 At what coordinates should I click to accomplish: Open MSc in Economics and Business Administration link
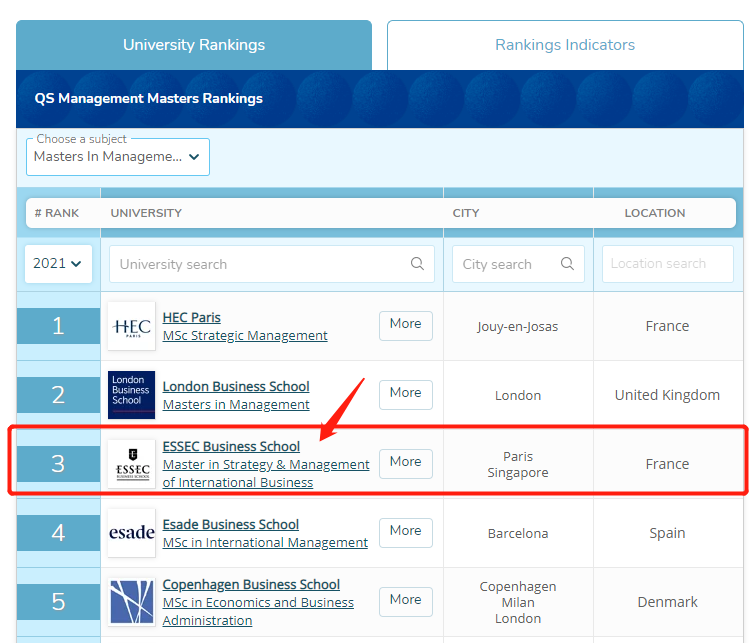pyautogui.click(x=258, y=611)
